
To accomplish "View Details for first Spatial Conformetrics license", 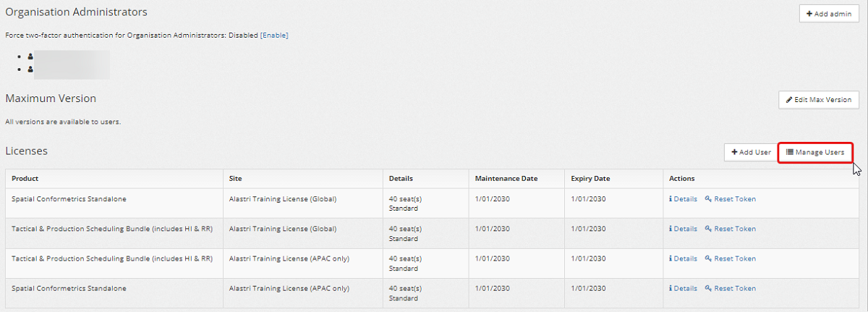I will [683, 199].
